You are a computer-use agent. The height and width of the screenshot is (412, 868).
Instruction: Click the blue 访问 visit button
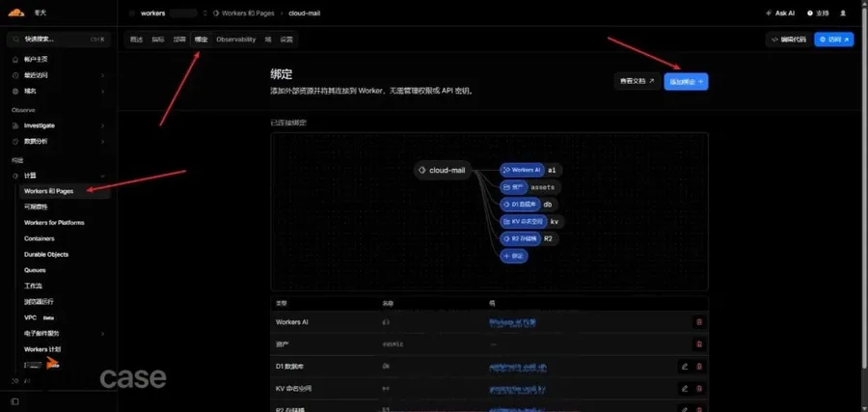(x=833, y=40)
